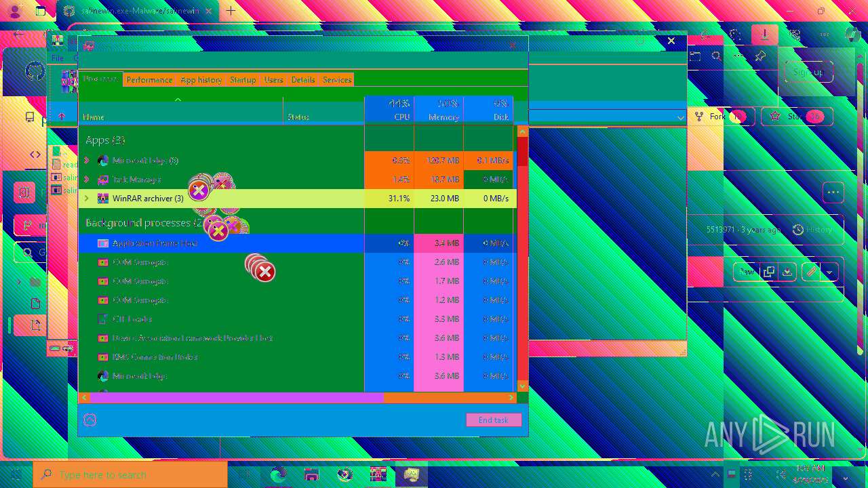Viewport: 868px width, 488px height.
Task: Select the Application Frame Host process
Action: [x=298, y=243]
